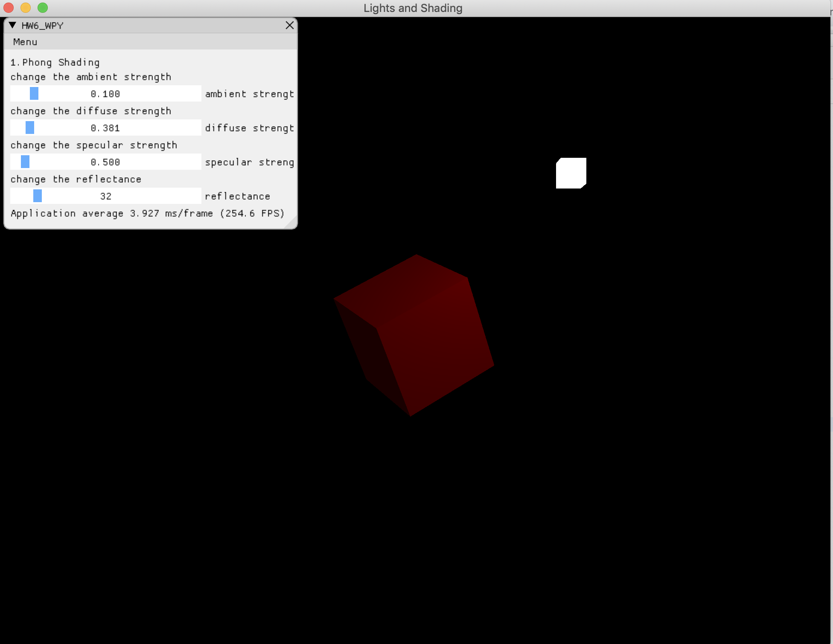Screen dimensions: 833x644
Task: Click the ambient strength slider handle
Action: (x=34, y=93)
